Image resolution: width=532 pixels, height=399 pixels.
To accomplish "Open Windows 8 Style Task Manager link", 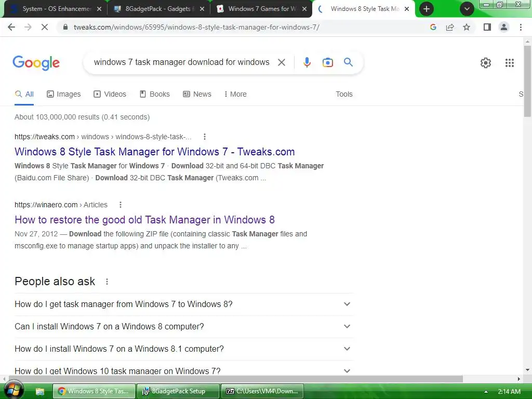I will (x=154, y=152).
